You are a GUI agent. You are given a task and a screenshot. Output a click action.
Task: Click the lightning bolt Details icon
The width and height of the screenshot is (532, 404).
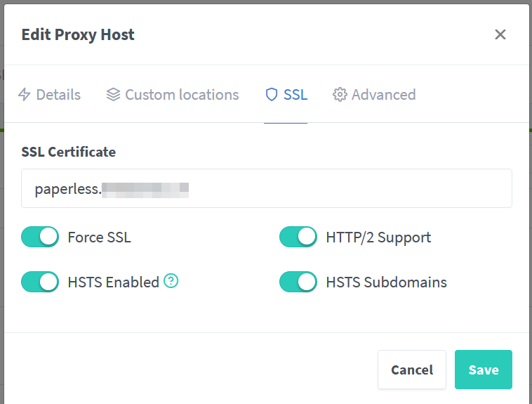(24, 95)
